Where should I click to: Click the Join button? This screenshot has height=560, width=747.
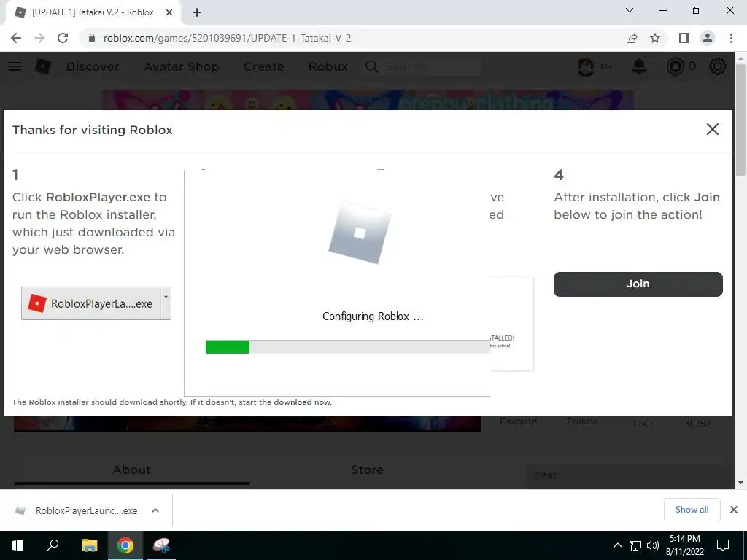point(638,284)
